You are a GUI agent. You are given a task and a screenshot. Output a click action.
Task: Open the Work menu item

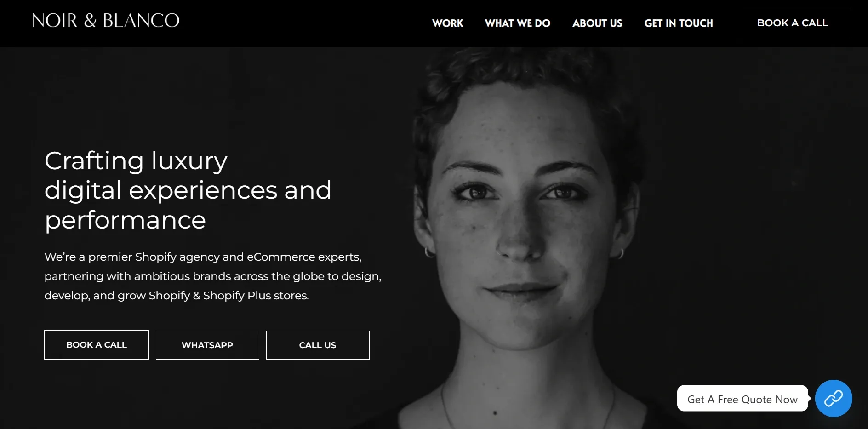click(448, 23)
